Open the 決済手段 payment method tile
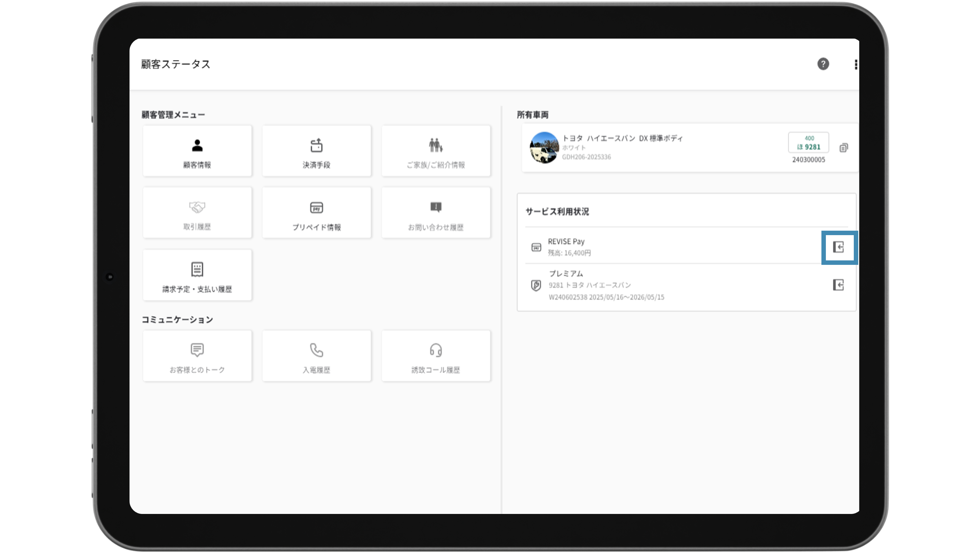The image size is (980, 552). click(x=316, y=151)
